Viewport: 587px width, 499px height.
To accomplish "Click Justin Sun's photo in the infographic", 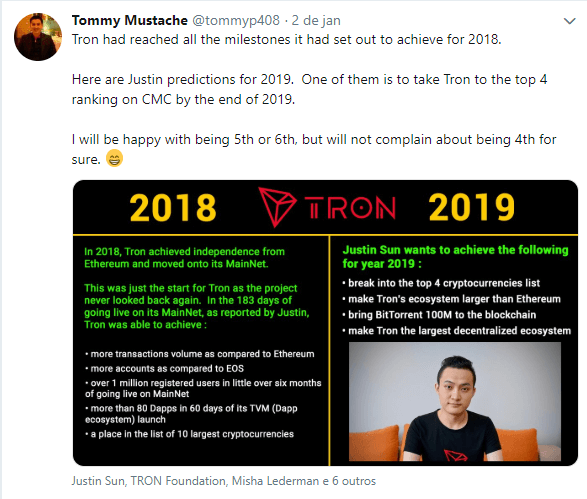I will (x=455, y=401).
